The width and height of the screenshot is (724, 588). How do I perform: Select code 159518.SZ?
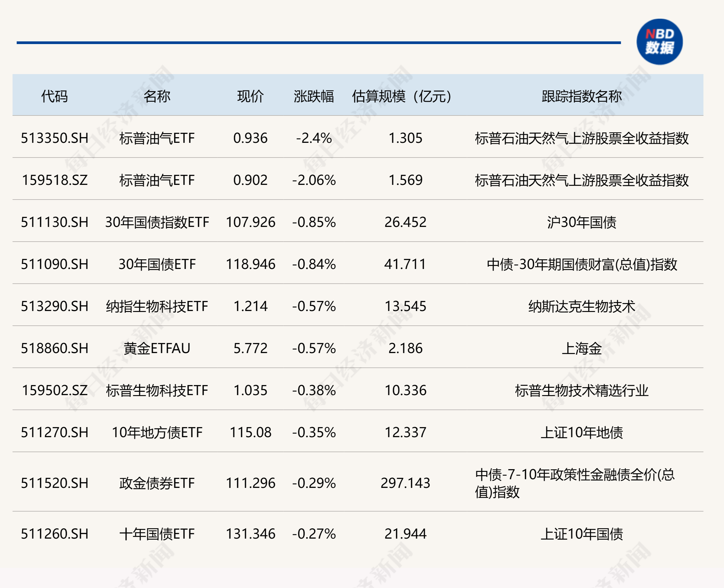coord(54,180)
